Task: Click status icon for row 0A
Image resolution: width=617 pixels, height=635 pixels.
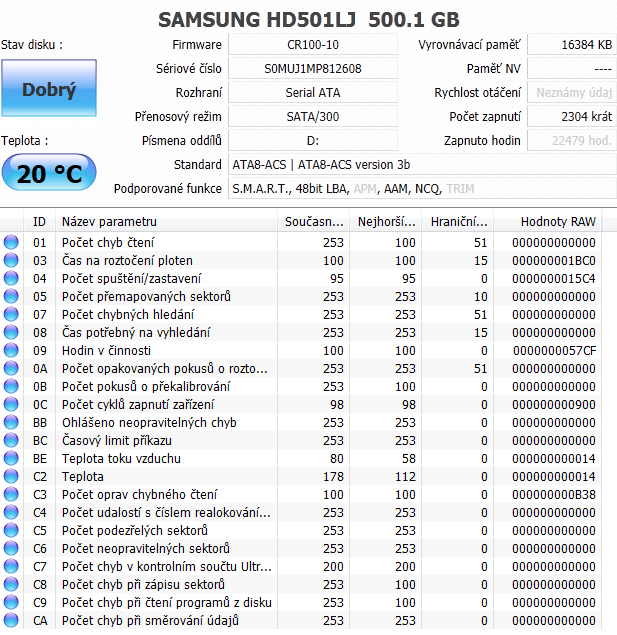Action: (x=11, y=368)
